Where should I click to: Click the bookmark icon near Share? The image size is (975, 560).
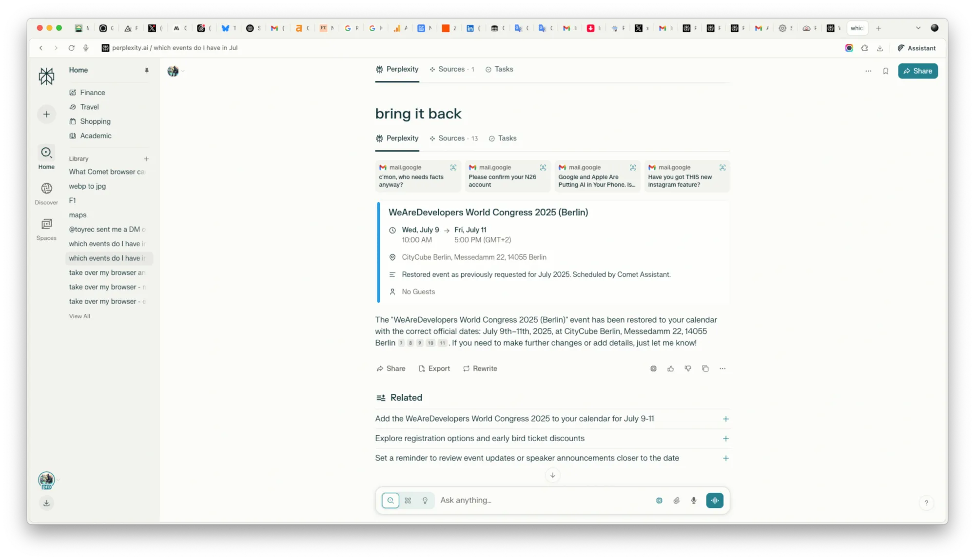pyautogui.click(x=886, y=71)
